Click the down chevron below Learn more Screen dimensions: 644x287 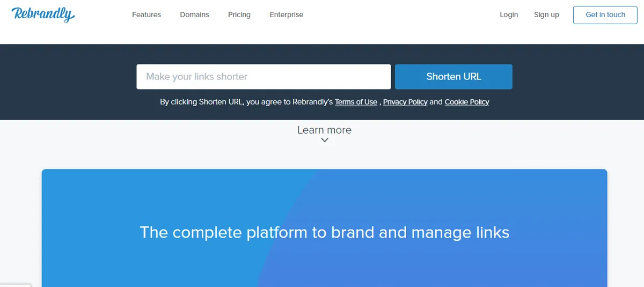click(324, 141)
